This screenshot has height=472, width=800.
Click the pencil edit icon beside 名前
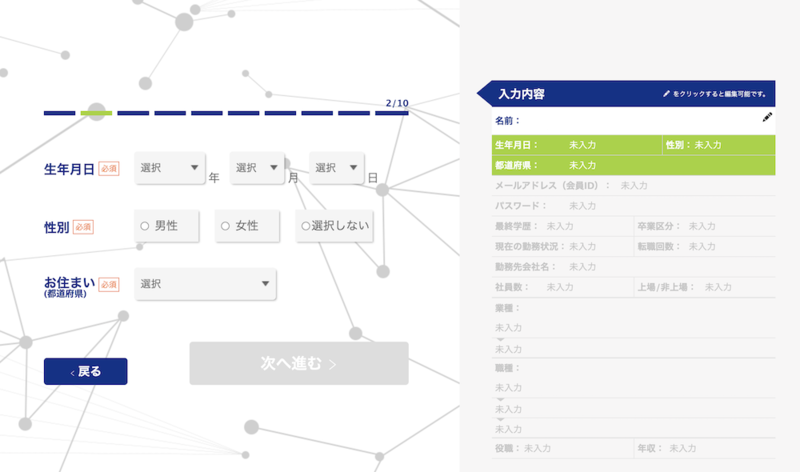click(x=767, y=117)
